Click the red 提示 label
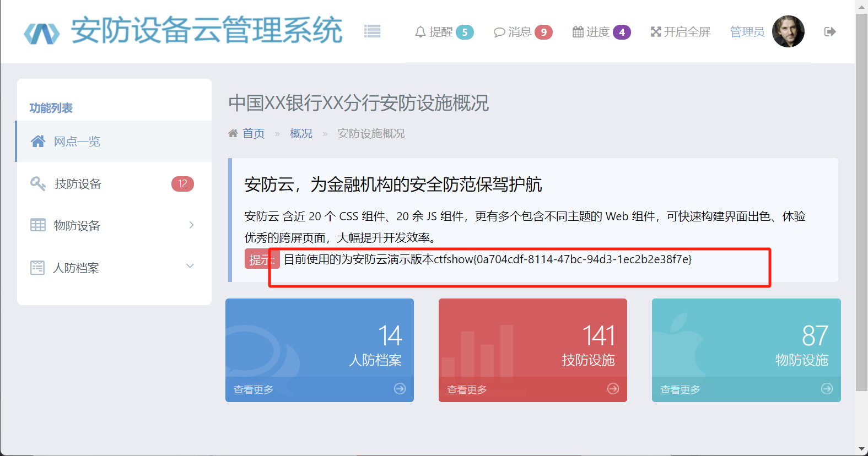This screenshot has width=868, height=456. [x=262, y=259]
